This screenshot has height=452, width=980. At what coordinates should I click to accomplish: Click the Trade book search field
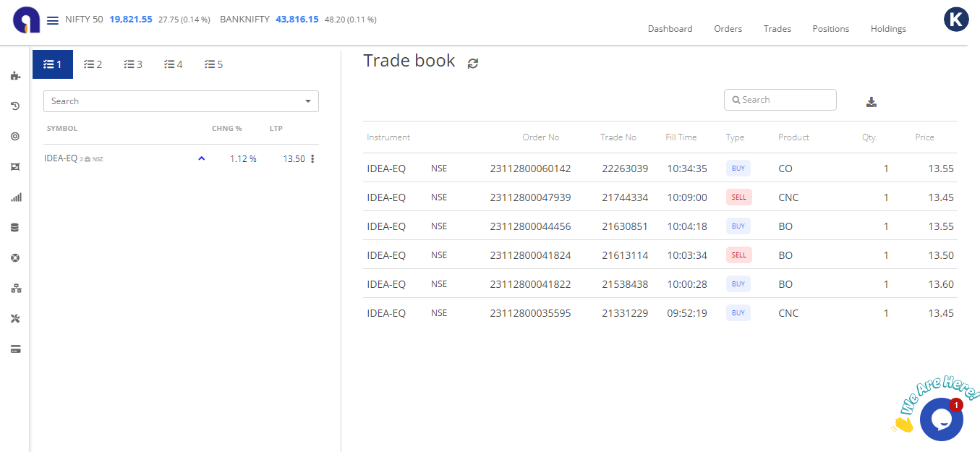click(781, 100)
